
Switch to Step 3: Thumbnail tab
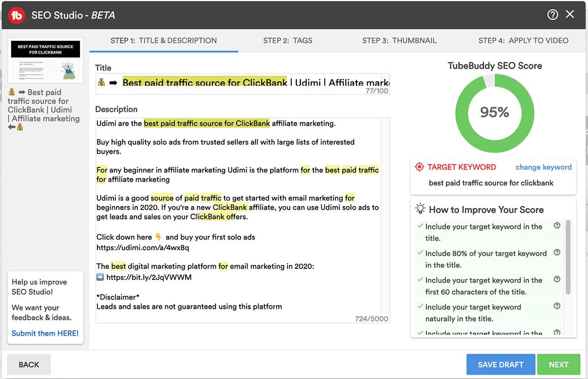(399, 40)
